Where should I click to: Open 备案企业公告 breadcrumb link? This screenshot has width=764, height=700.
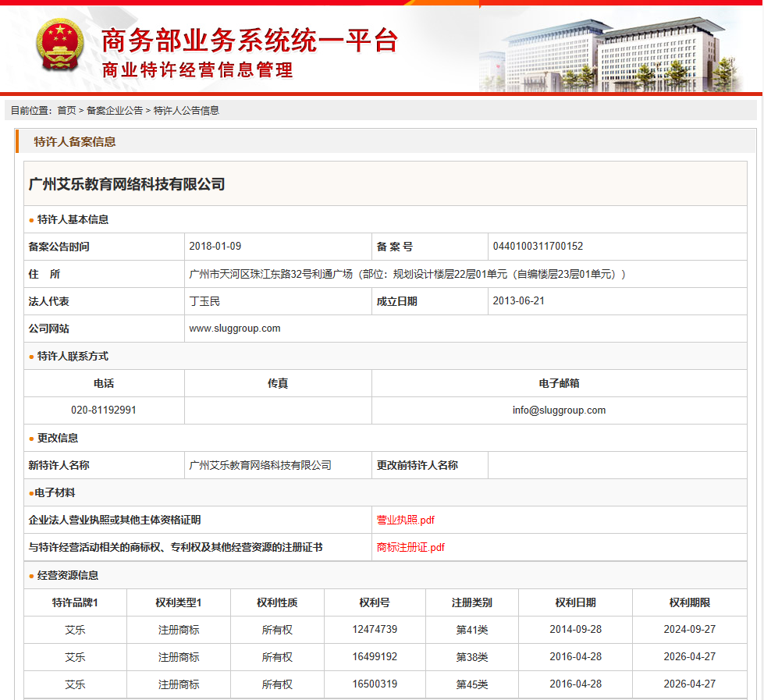[115, 111]
